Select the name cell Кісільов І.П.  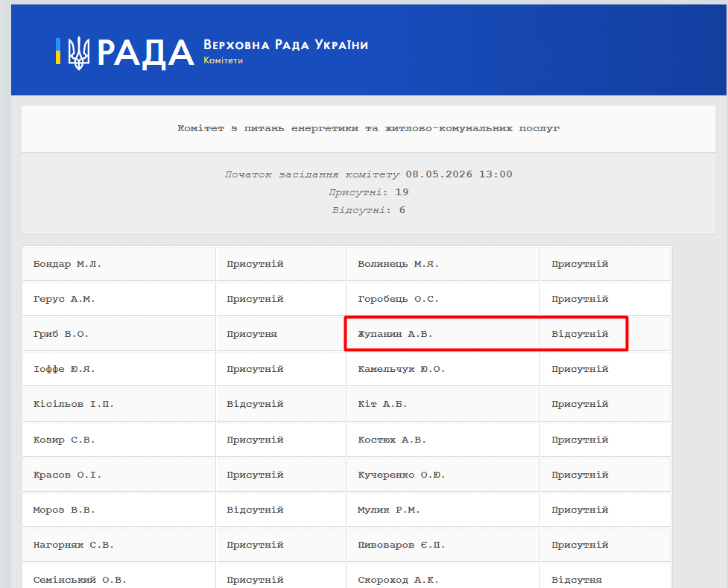(119, 404)
